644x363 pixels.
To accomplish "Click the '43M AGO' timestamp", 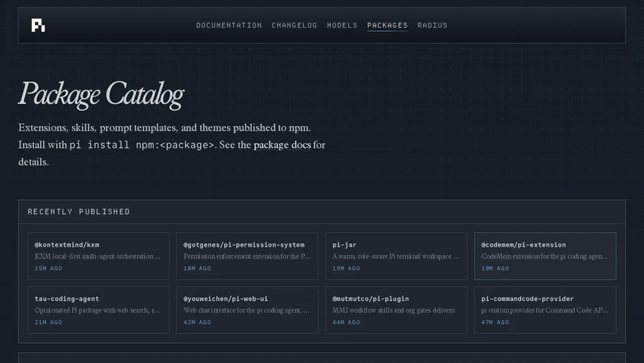I will (197, 322).
